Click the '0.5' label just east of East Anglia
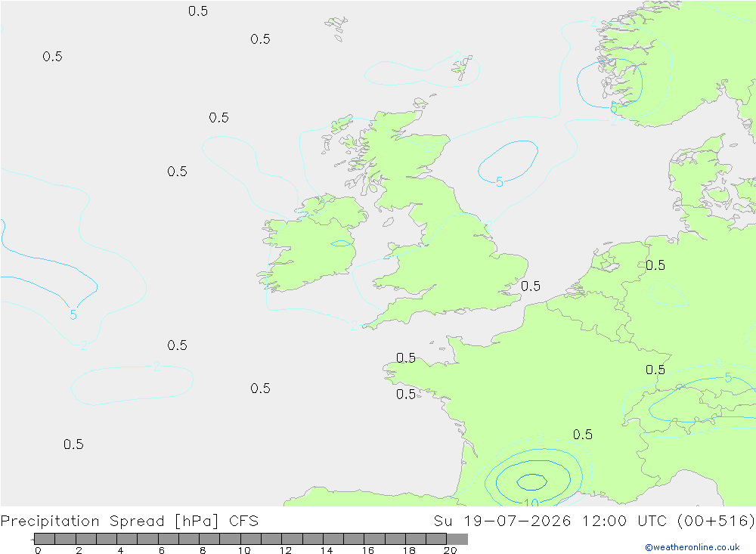756x554 pixels. (x=531, y=286)
